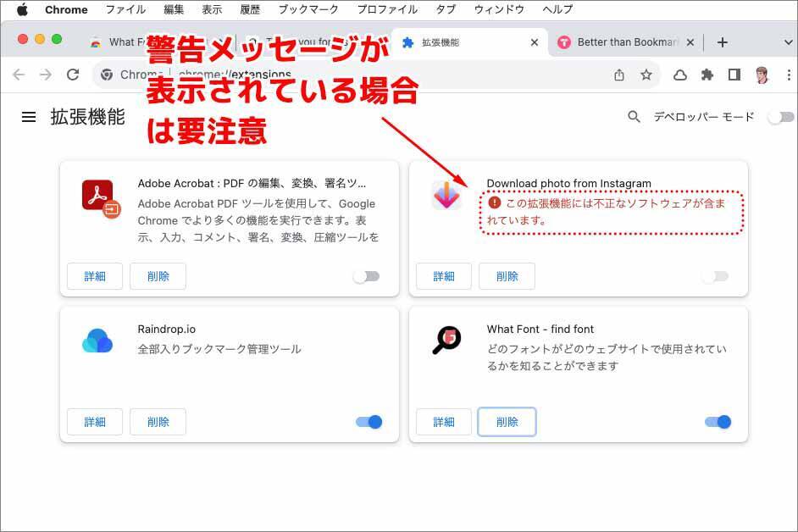The height and width of the screenshot is (532, 798).
Task: Go back to previous page
Action: 19,75
